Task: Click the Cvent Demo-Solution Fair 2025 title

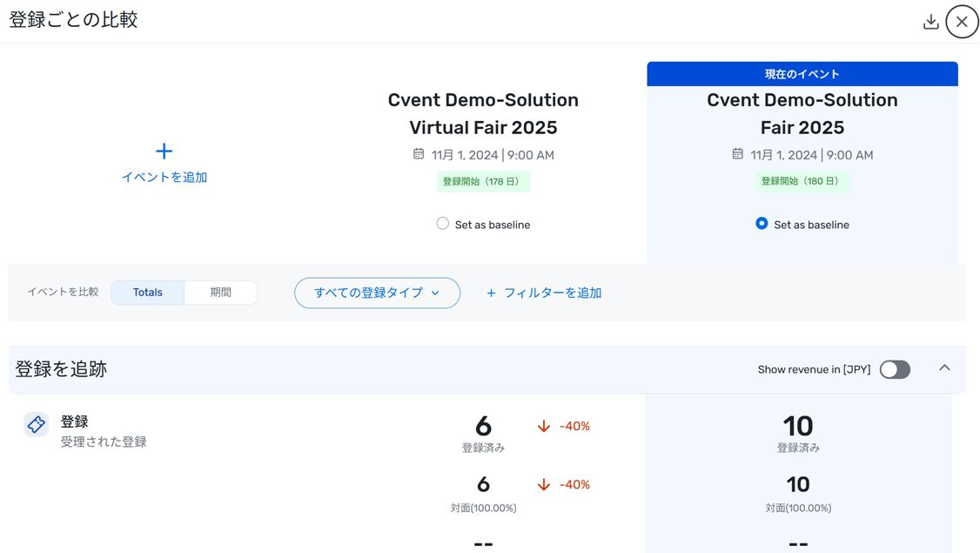Action: click(x=802, y=114)
